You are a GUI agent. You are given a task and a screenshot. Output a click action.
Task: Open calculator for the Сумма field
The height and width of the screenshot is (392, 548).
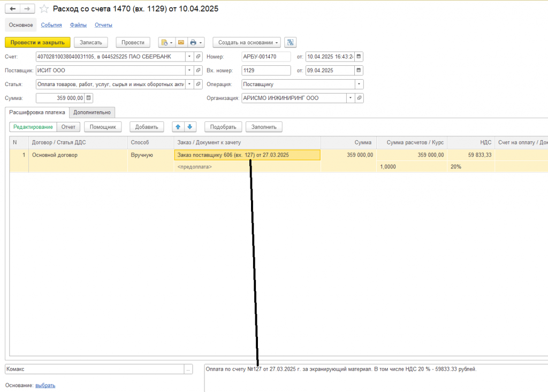[89, 98]
